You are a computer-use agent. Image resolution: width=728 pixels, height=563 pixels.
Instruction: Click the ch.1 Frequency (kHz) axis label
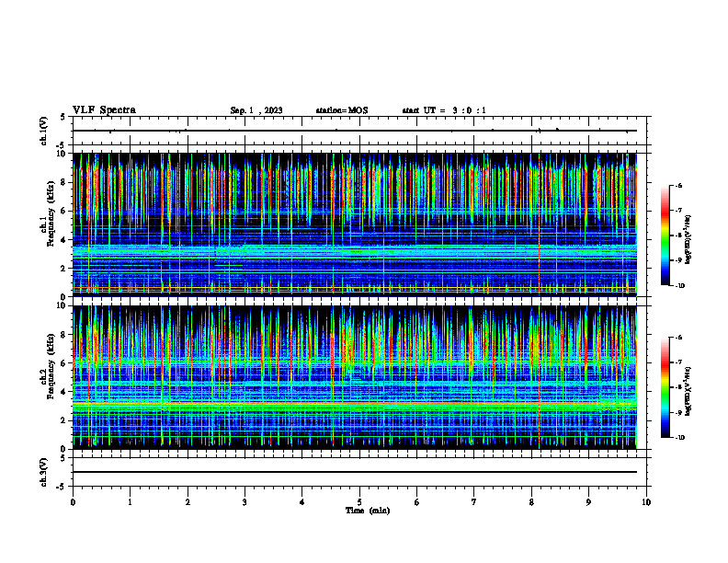click(x=47, y=214)
